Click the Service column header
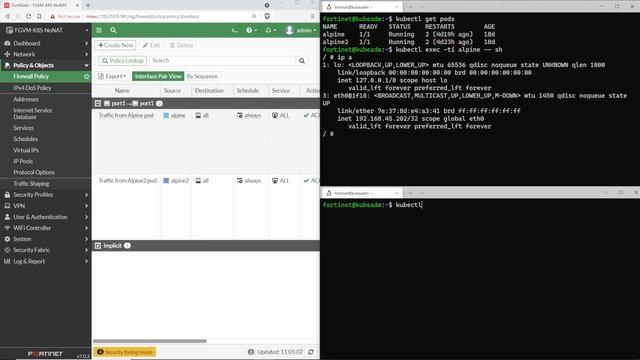 tap(281, 91)
